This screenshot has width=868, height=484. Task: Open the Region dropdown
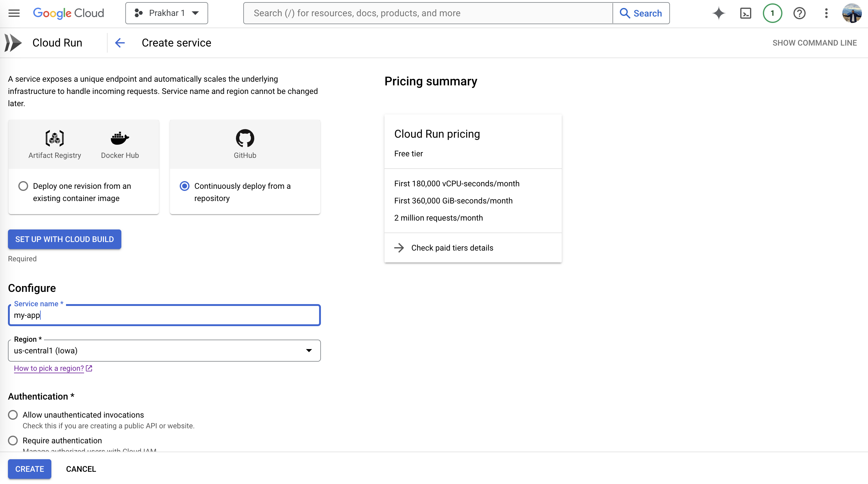(309, 350)
